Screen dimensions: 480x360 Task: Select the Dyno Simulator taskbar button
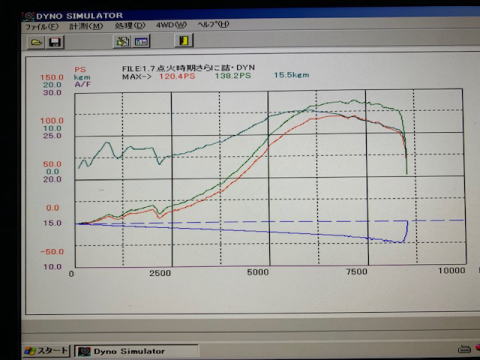point(137,351)
